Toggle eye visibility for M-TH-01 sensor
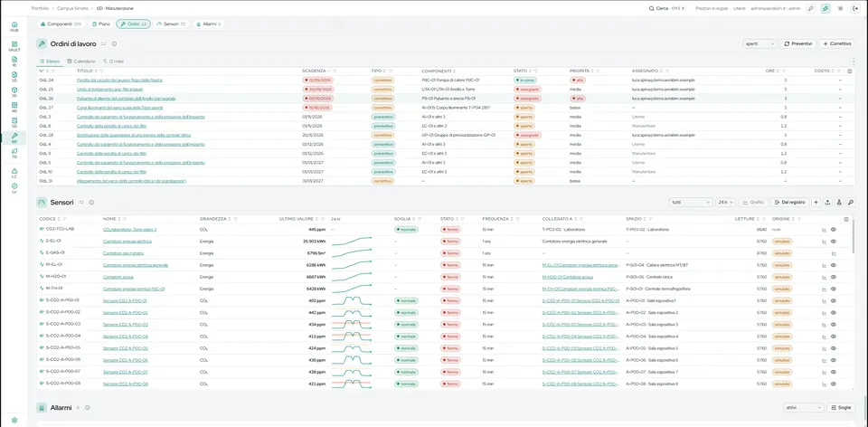This screenshot has width=868, height=427. [834, 289]
